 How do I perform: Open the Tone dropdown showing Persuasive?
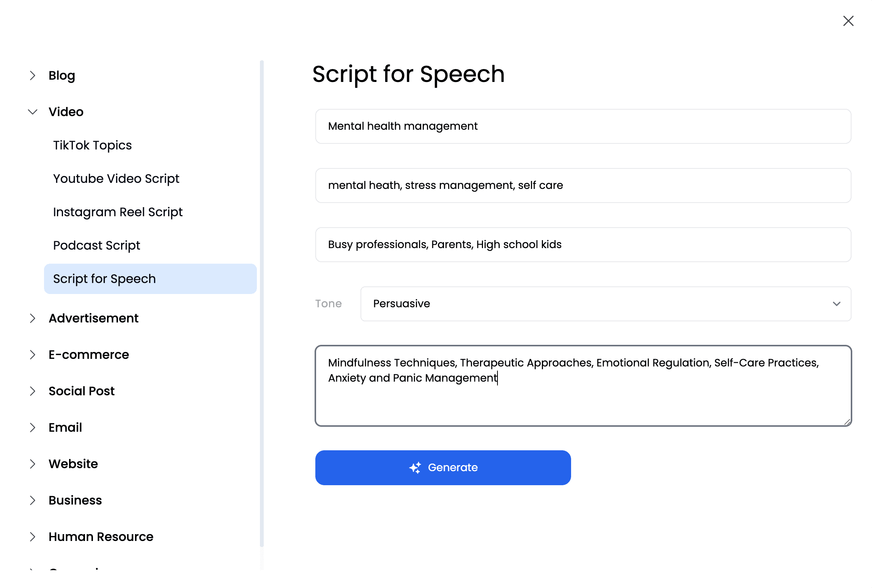(605, 304)
